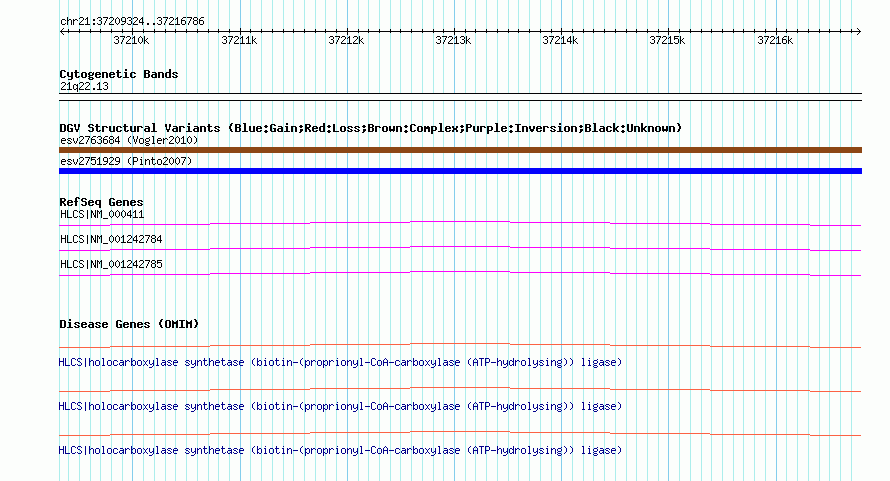Select the esv2763684 (Vogler2010) label
890x481 pixels.
tap(129, 140)
